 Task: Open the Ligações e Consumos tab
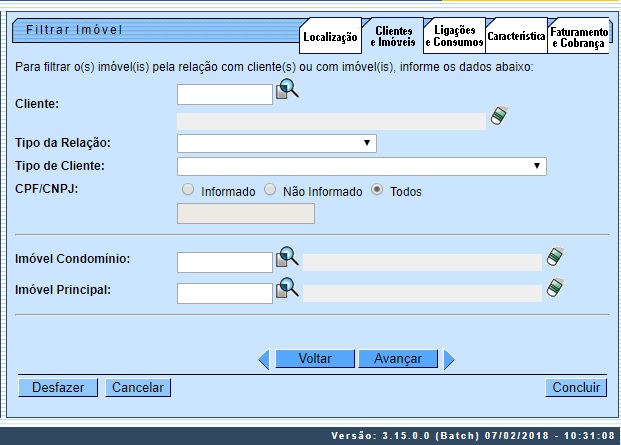455,36
